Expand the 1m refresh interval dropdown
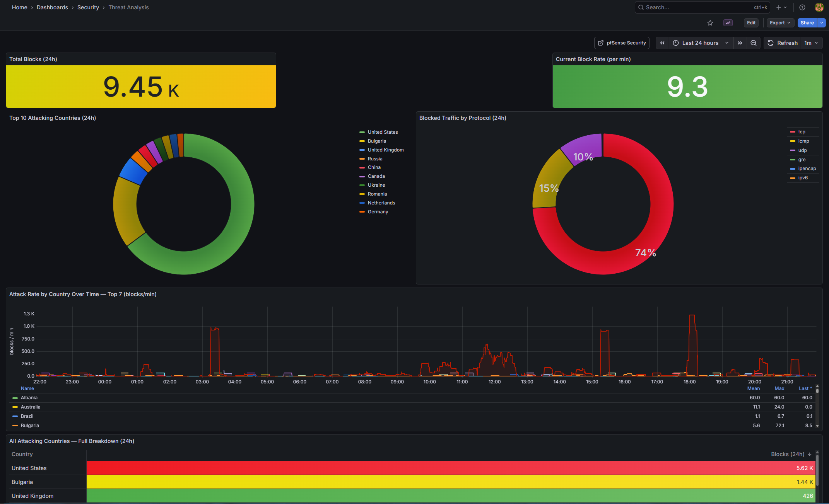The height and width of the screenshot is (504, 829). tap(812, 43)
